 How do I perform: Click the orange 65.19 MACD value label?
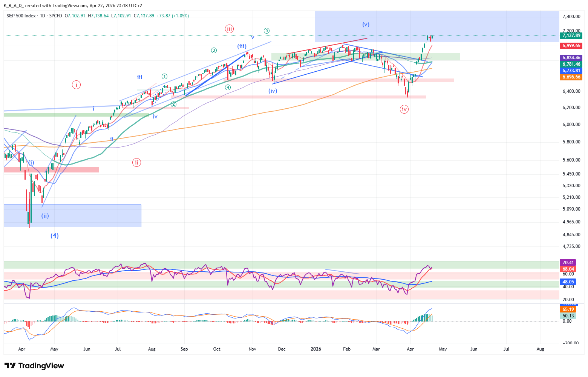coord(568,309)
